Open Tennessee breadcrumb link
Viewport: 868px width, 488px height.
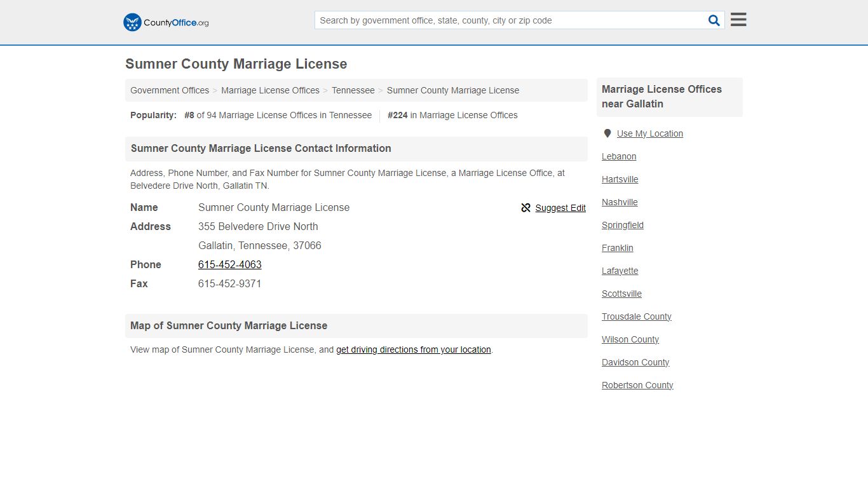353,90
